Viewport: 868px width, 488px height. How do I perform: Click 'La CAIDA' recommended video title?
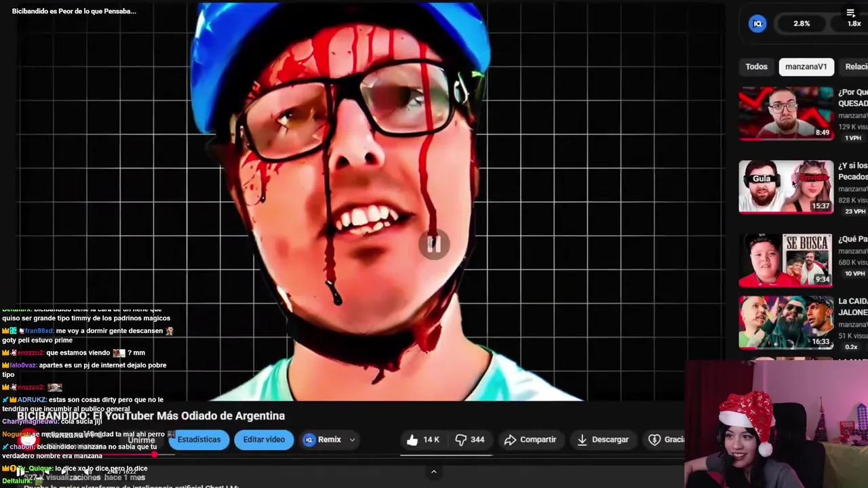point(853,307)
